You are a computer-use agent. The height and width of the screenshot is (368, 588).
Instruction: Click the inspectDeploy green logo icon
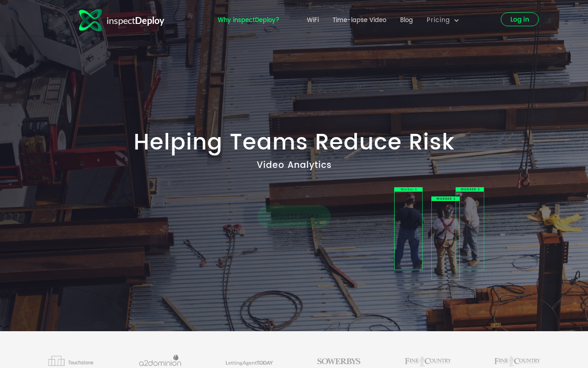pos(90,20)
